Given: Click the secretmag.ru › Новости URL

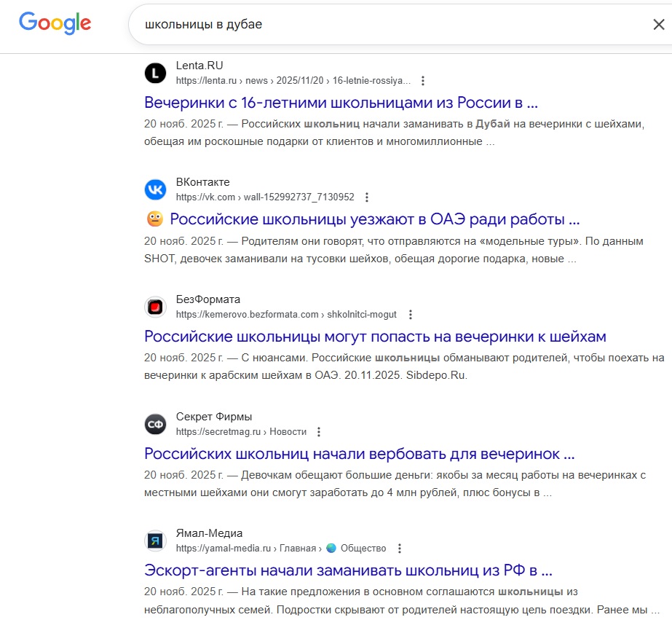Looking at the screenshot, I should [x=241, y=432].
